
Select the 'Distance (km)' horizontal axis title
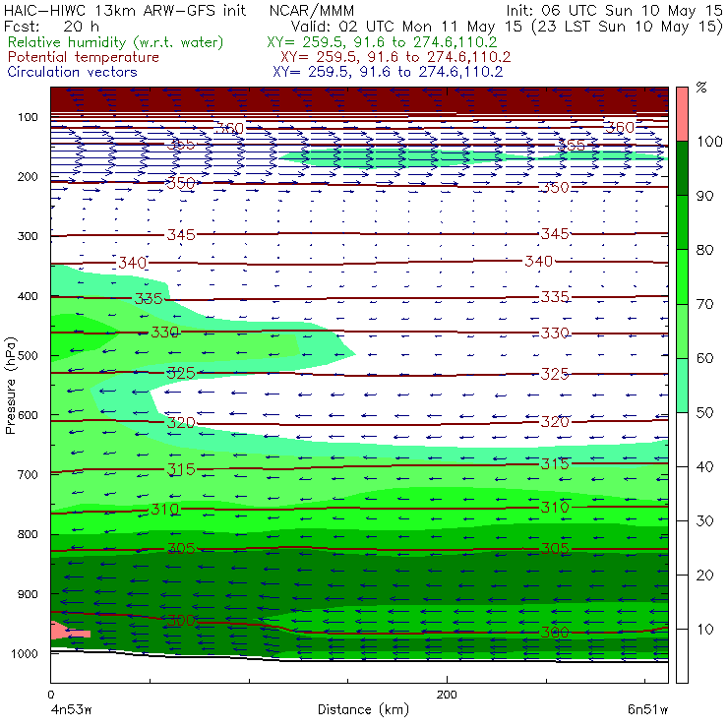click(x=364, y=710)
